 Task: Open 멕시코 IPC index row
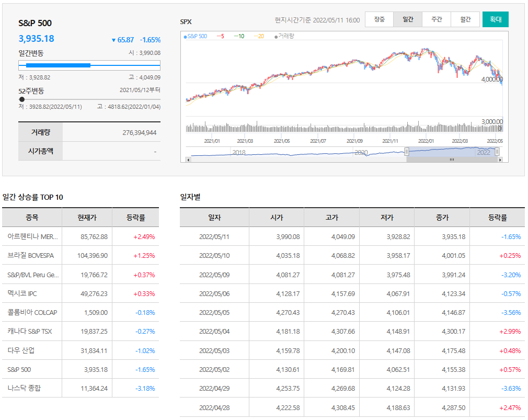81,293
